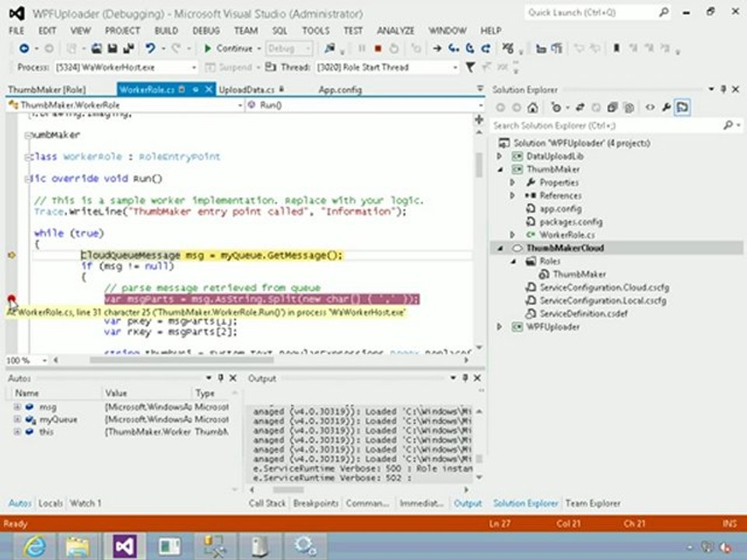Open the Thread dropdown Role Start Thread
The image size is (747, 560).
point(388,67)
